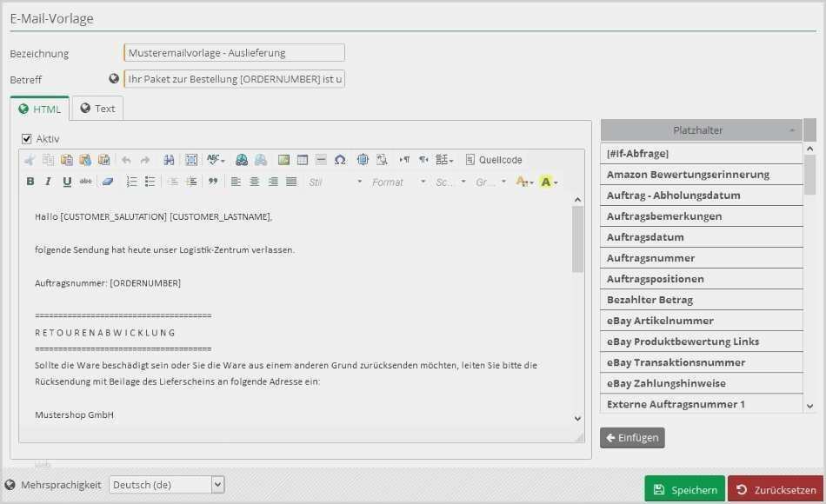Click the Zurücksetzen button

pos(776,490)
